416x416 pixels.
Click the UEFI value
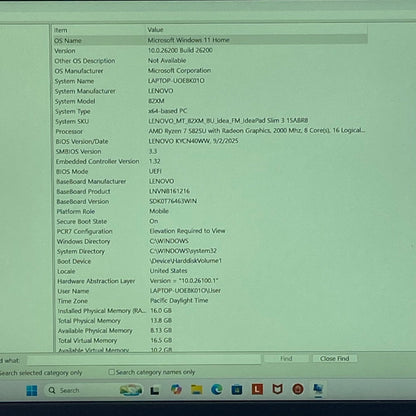pos(155,171)
